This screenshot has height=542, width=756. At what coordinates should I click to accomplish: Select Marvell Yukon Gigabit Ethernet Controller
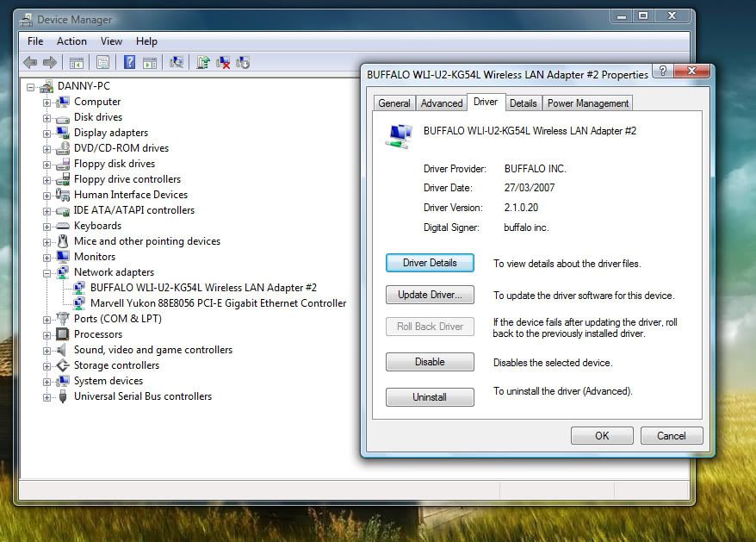(x=218, y=303)
